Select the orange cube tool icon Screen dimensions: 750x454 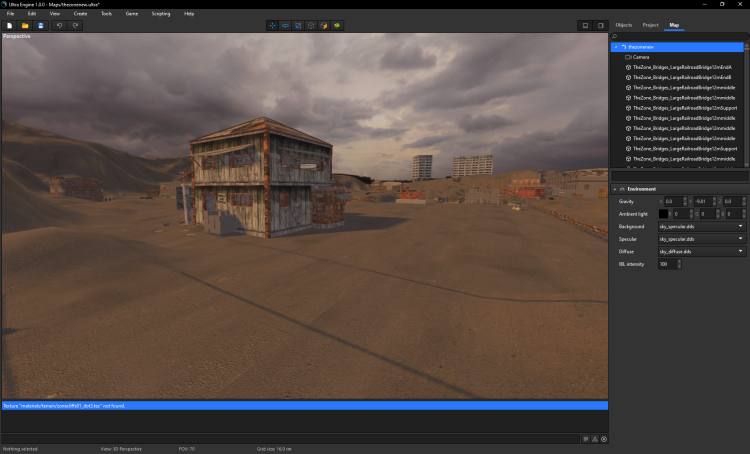323,25
